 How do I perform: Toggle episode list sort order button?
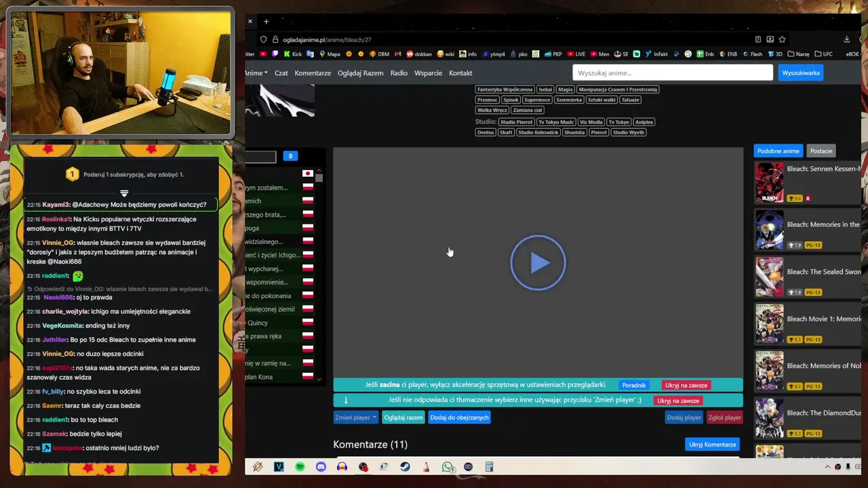(290, 156)
